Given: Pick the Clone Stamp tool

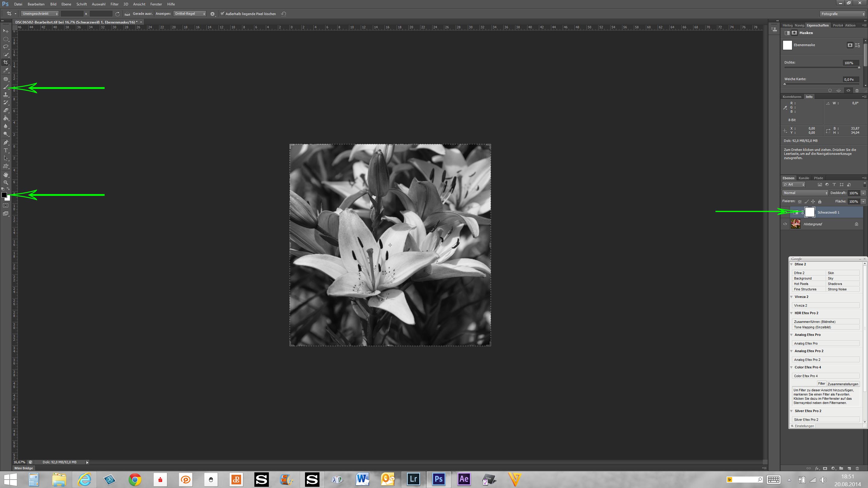Looking at the screenshot, I should pyautogui.click(x=6, y=95).
